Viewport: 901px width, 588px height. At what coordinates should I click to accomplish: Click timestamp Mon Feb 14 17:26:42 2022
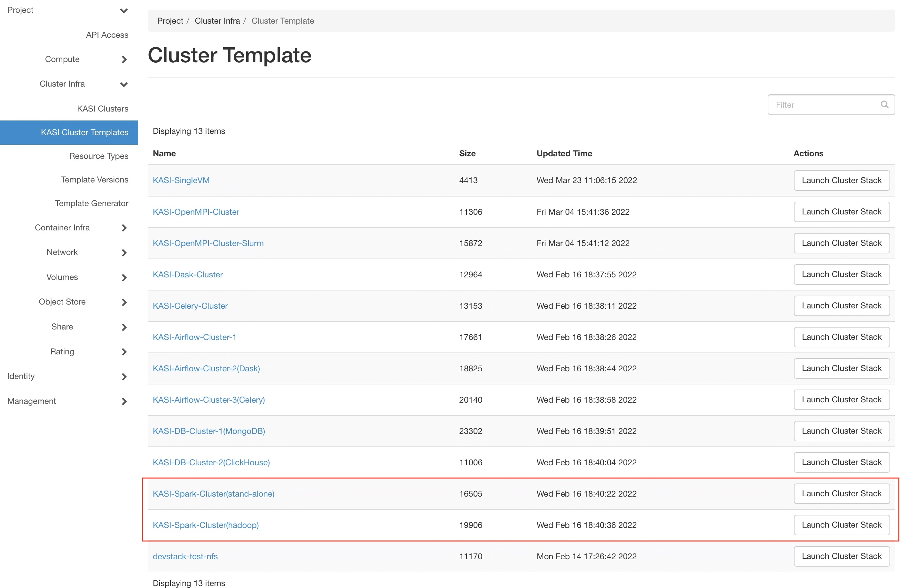[586, 557]
